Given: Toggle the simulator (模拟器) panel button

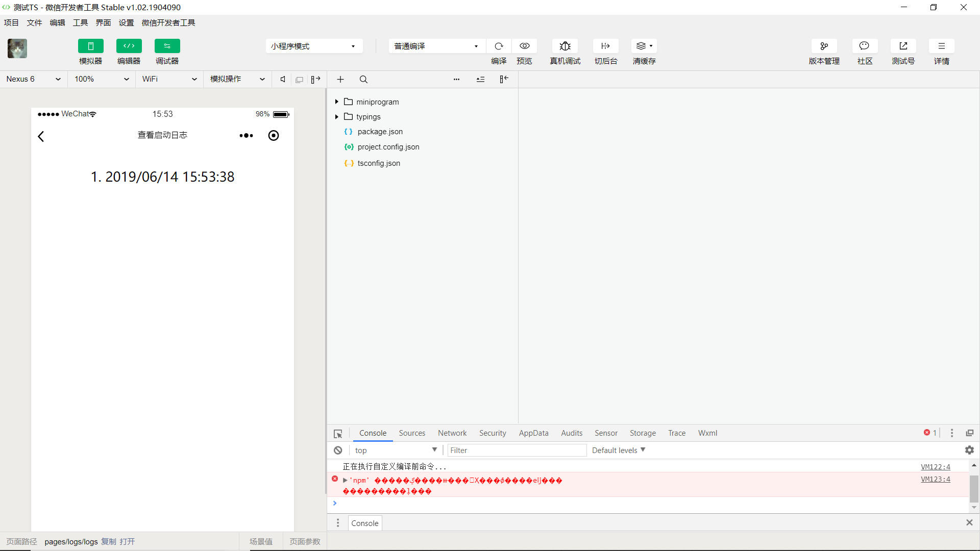Looking at the screenshot, I should (x=90, y=46).
